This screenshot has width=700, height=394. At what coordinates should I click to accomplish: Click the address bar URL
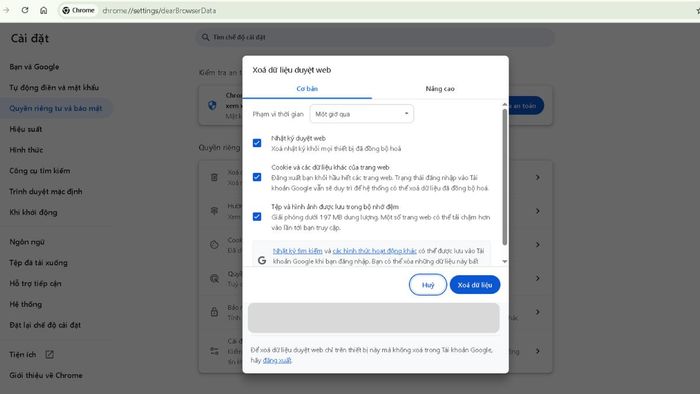159,10
